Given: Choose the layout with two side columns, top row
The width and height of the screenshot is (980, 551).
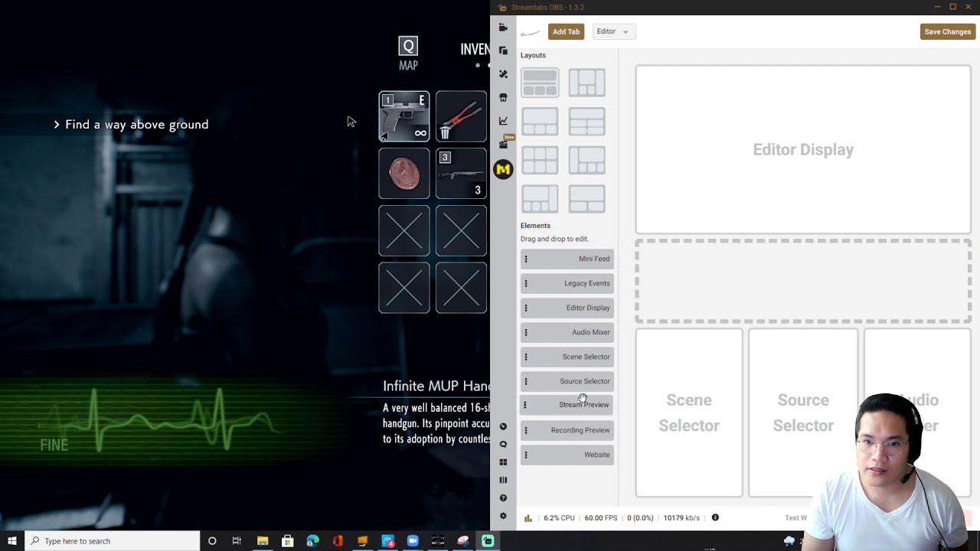Looking at the screenshot, I should tap(586, 83).
